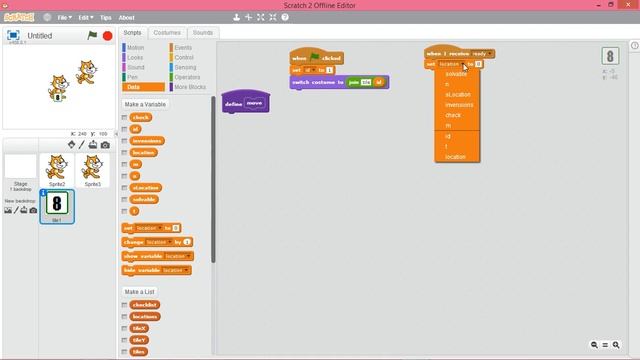The height and width of the screenshot is (360, 640).
Task: Open File menu
Action: [x=64, y=18]
